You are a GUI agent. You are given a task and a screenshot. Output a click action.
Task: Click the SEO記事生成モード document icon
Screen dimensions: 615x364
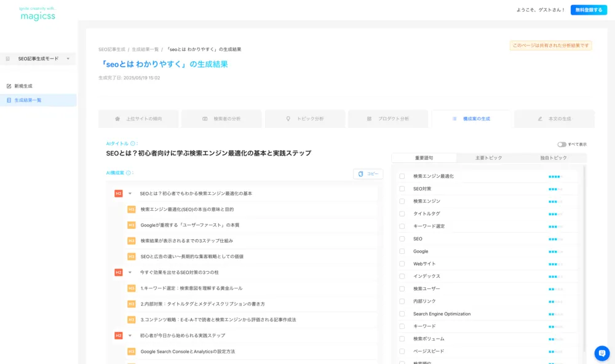8,59
